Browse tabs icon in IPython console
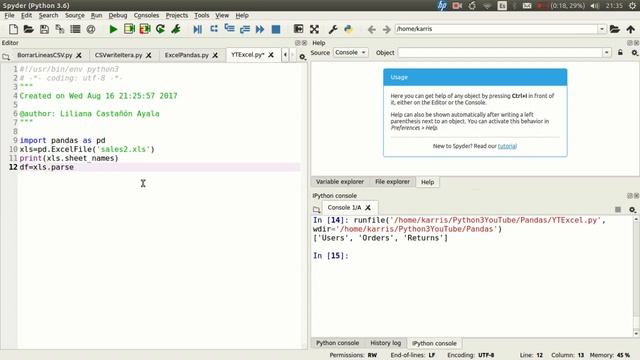Screen dimensions: 640x360 (317, 209)
